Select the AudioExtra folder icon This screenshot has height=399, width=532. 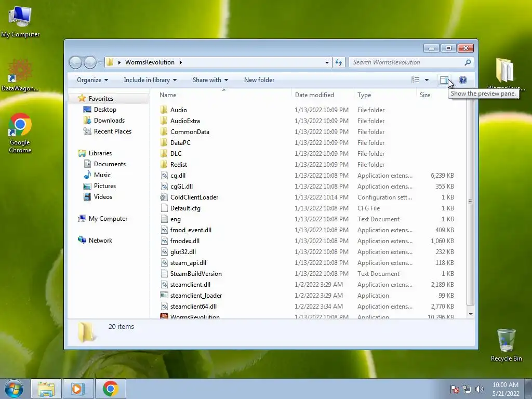pyautogui.click(x=164, y=121)
